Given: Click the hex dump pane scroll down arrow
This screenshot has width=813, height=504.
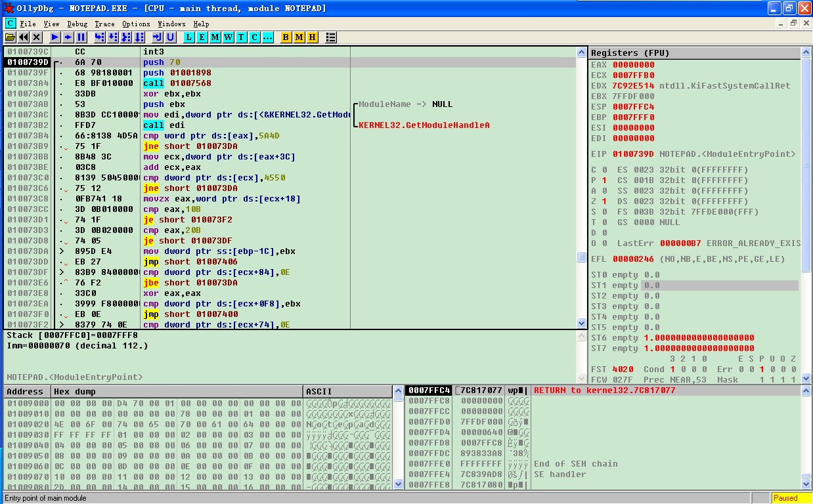Looking at the screenshot, I should coord(398,484).
